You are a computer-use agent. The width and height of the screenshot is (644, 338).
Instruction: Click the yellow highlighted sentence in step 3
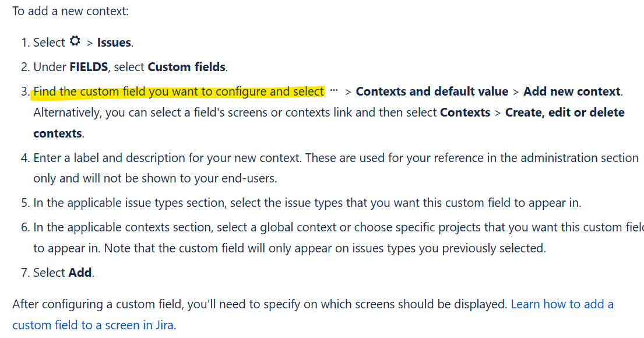[x=179, y=91]
